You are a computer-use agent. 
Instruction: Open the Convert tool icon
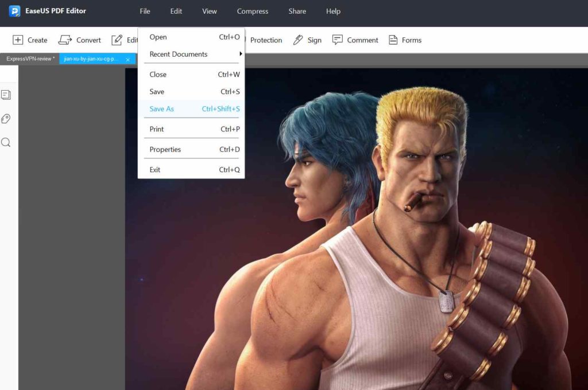(65, 40)
